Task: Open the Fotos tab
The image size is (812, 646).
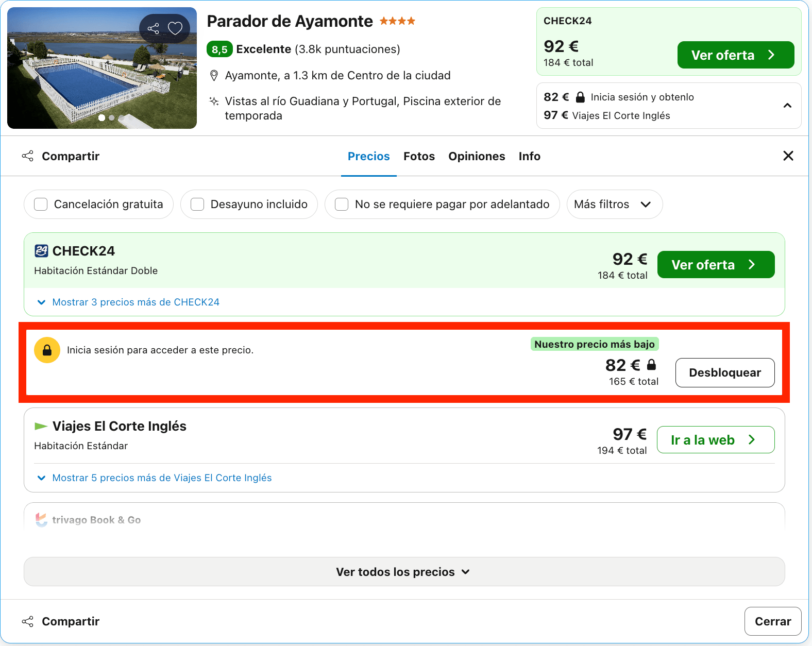Action: (419, 156)
